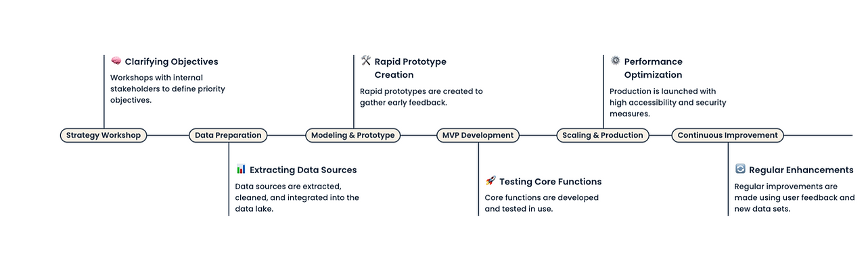Screen dimensions: 868x269
Task: Click the rocket icon beside Testing Core Functions
Action: point(490,180)
